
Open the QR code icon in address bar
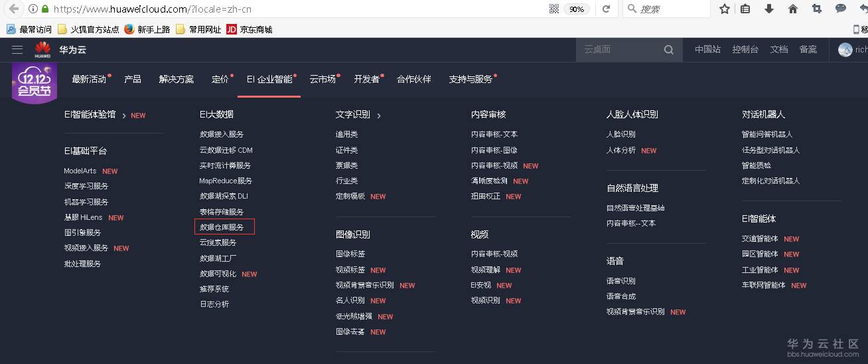[x=554, y=9]
